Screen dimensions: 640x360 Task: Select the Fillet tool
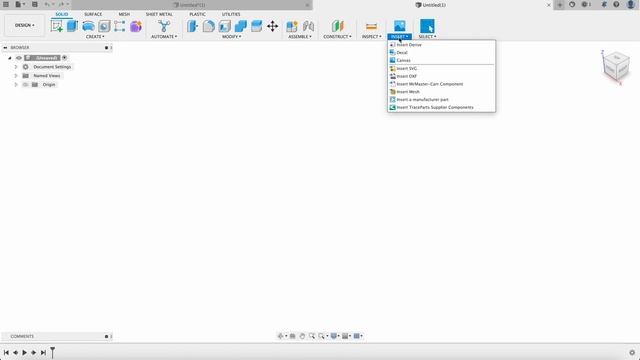tap(208, 26)
